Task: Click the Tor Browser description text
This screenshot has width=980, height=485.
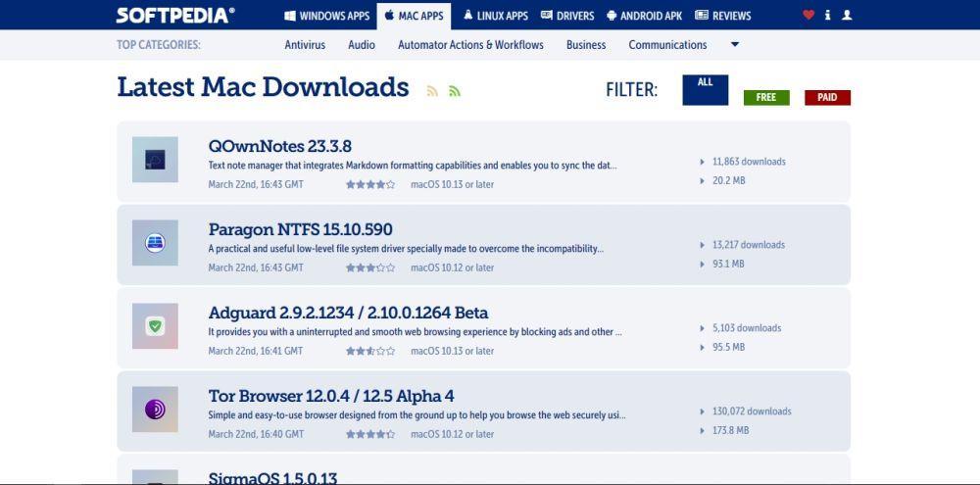Action: tap(416, 415)
